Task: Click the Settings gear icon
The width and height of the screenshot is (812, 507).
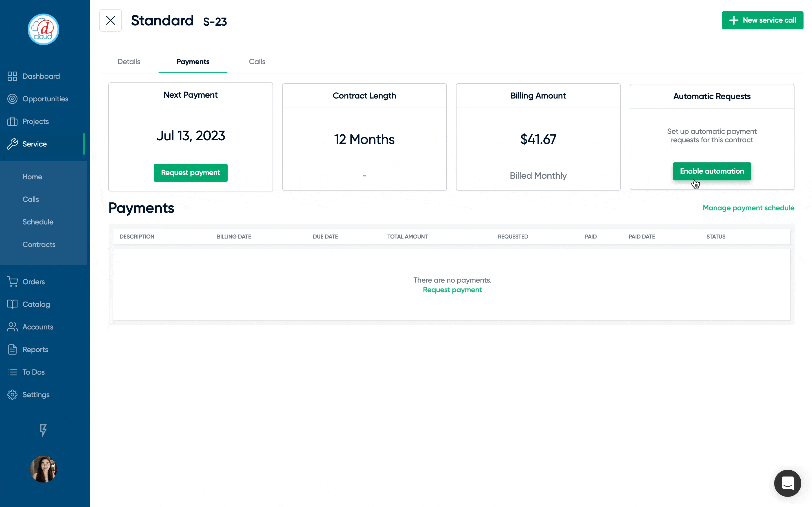Action: click(12, 395)
